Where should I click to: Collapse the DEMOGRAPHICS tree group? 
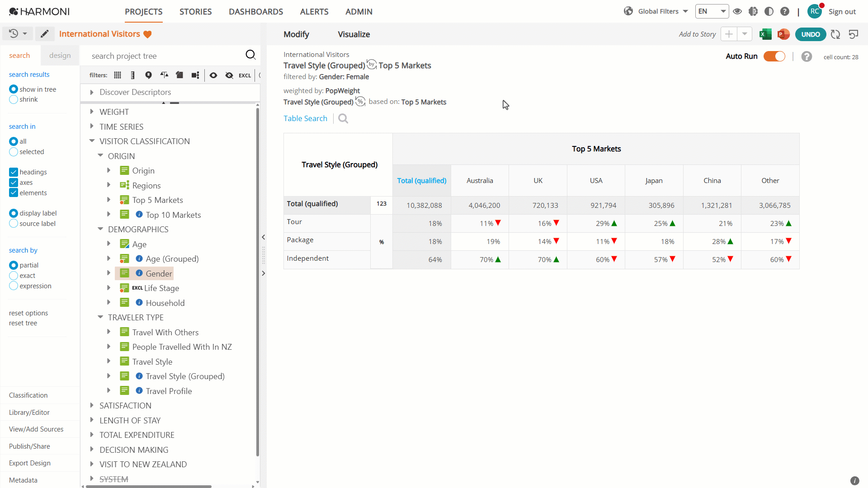(100, 229)
